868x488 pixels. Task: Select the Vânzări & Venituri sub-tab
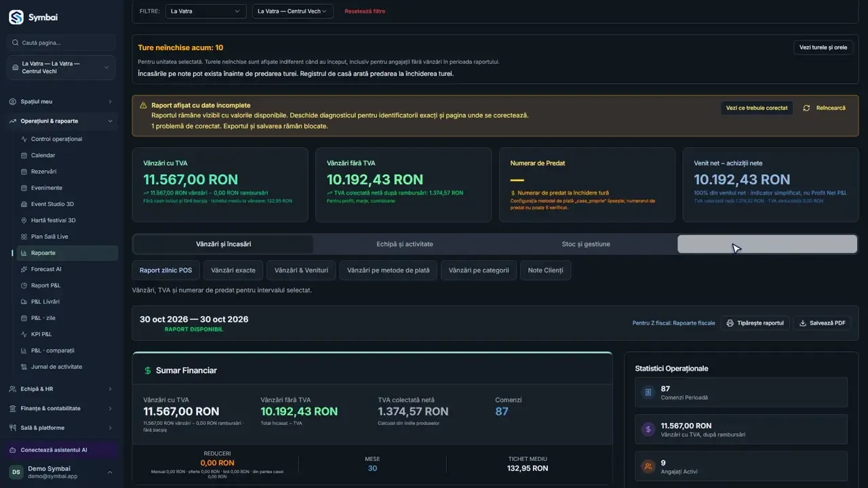[301, 270]
